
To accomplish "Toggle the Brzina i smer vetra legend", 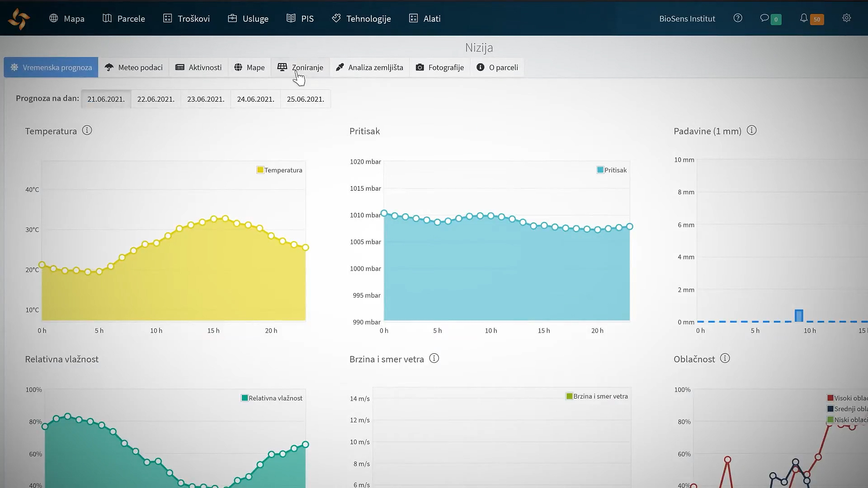I will [597, 396].
